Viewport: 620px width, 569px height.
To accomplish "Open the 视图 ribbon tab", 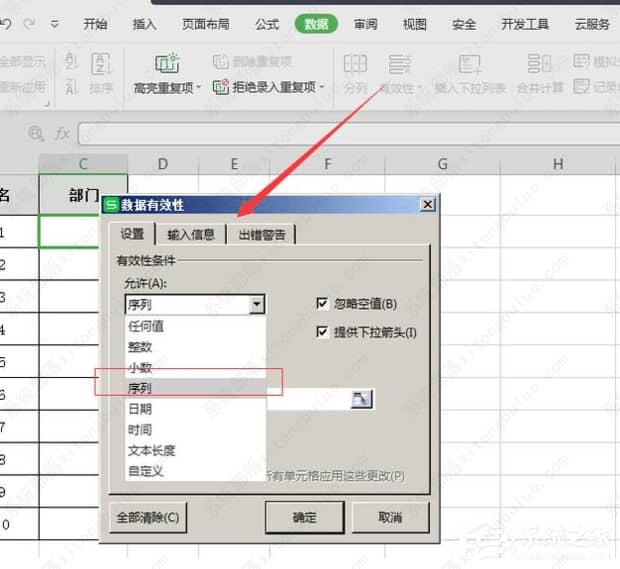I will point(414,24).
